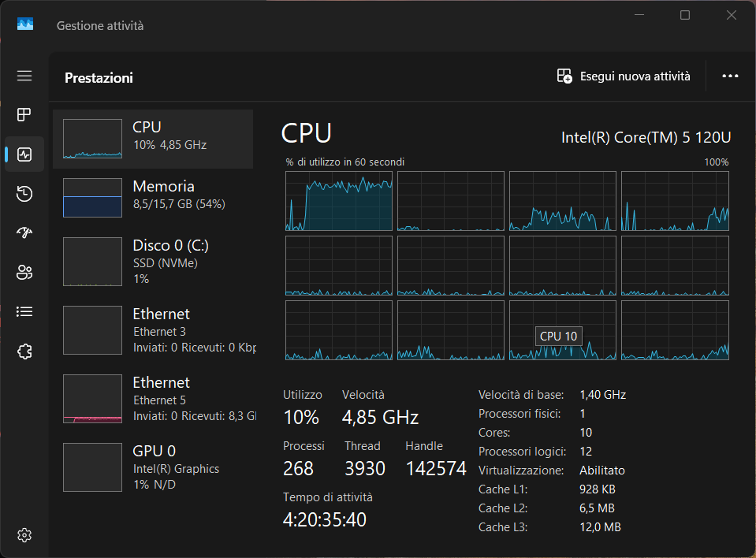Viewport: 756px width, 558px height.
Task: Close the Gestione attività window
Action: 732,16
